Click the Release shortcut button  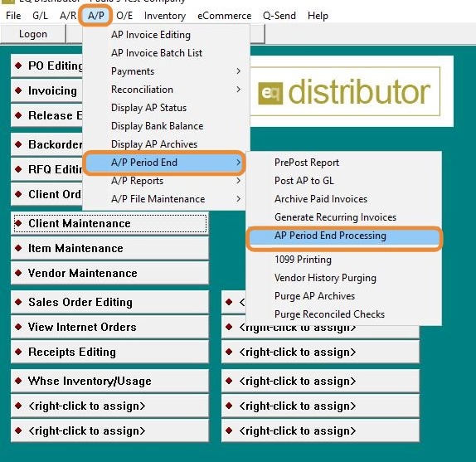[x=46, y=115]
